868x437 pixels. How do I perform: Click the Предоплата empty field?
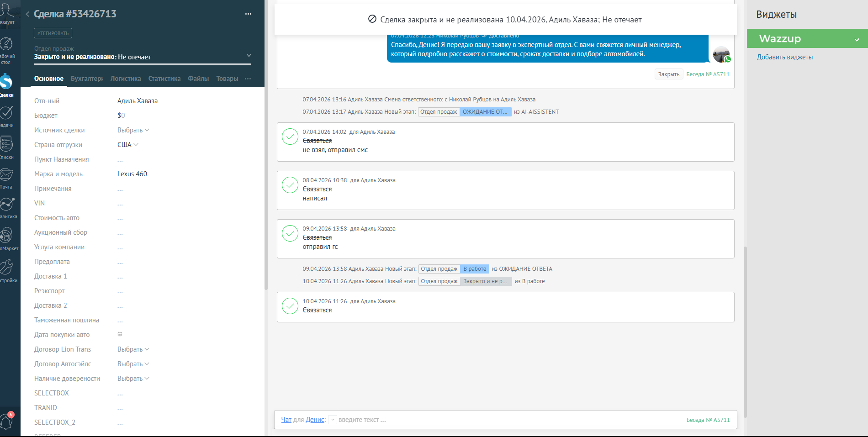[120, 262]
